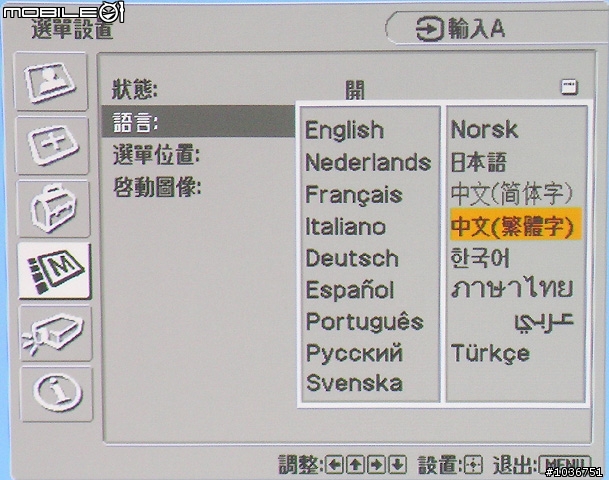Click the up arrow adjustment key icon

click(355, 464)
